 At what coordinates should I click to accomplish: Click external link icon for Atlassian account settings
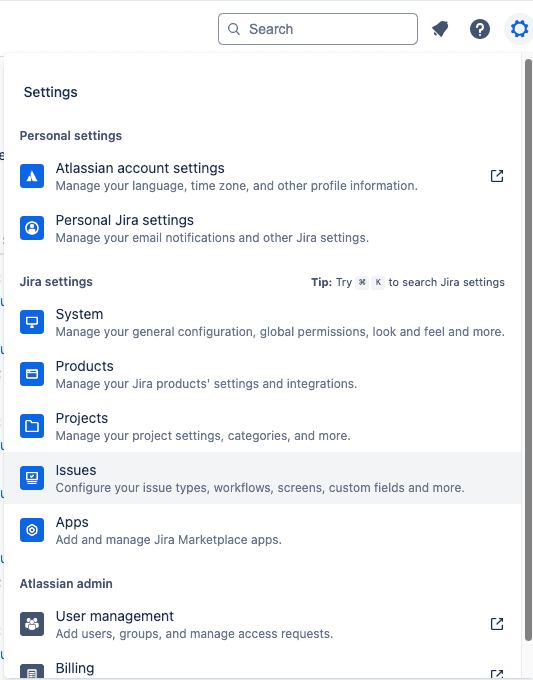pos(497,176)
